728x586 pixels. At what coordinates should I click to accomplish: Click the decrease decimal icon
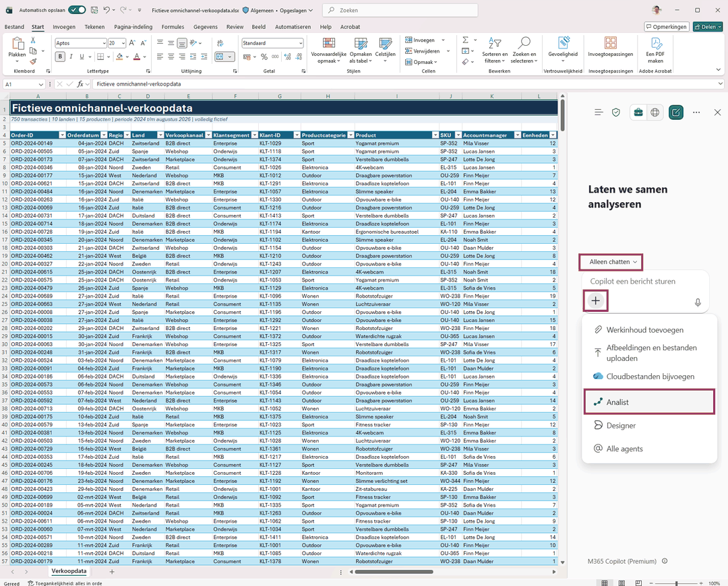click(x=299, y=57)
